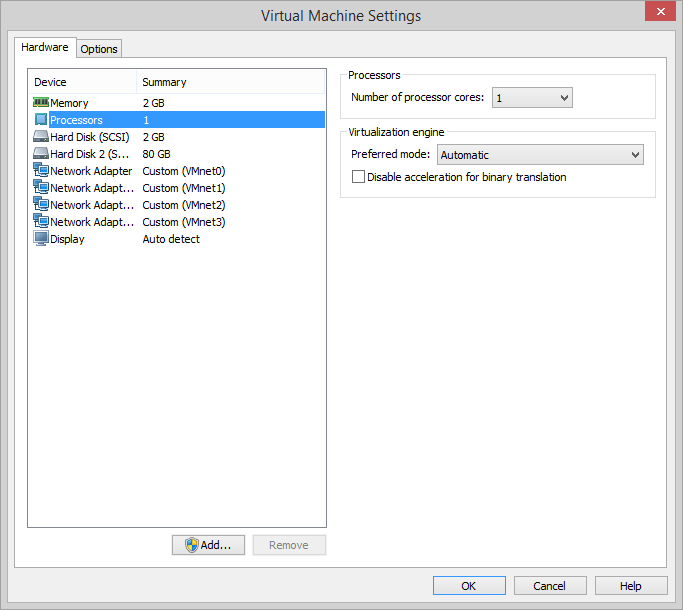Click the greyed Remove button

tap(289, 545)
